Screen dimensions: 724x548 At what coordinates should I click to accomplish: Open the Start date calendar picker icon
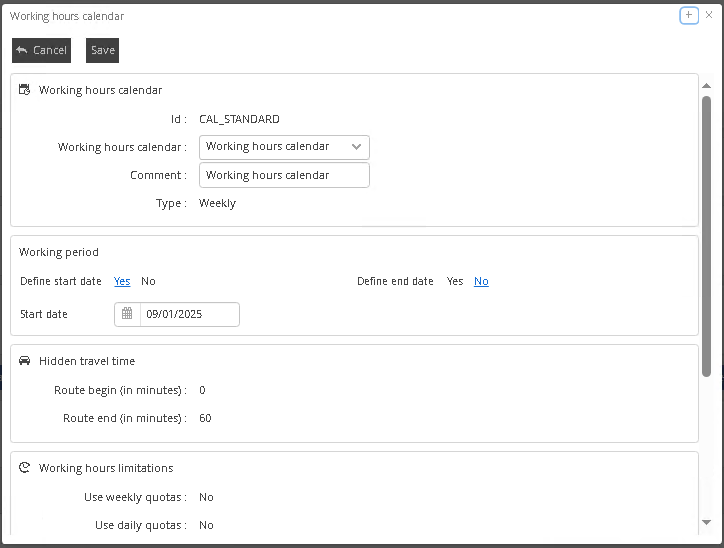pyautogui.click(x=127, y=314)
